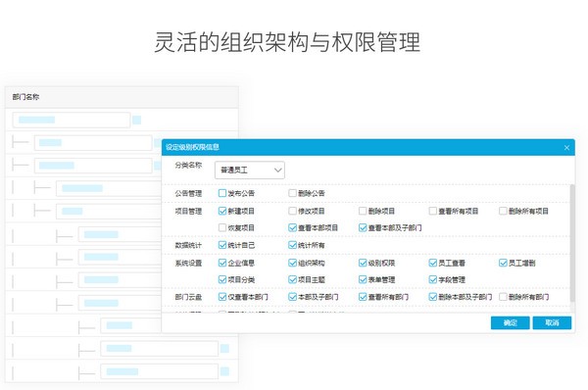Image resolution: width=588 pixels, height=390 pixels.
Task: Toggle the 企业信息 checkbox
Action: 222,263
